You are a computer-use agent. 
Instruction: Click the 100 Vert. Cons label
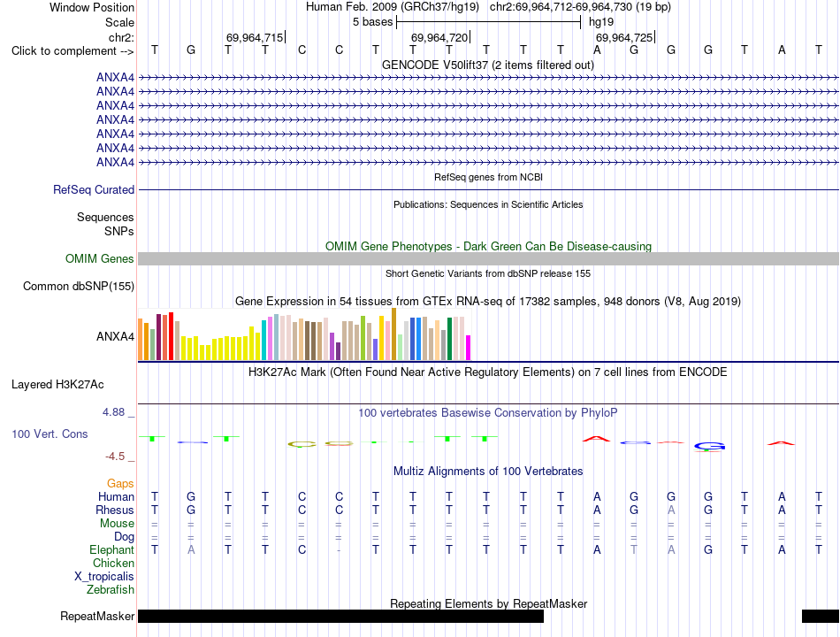coord(50,434)
